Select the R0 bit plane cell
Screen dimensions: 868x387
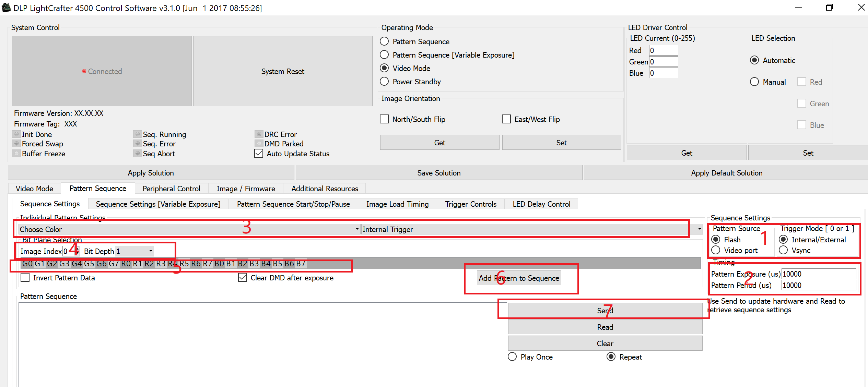click(x=126, y=264)
